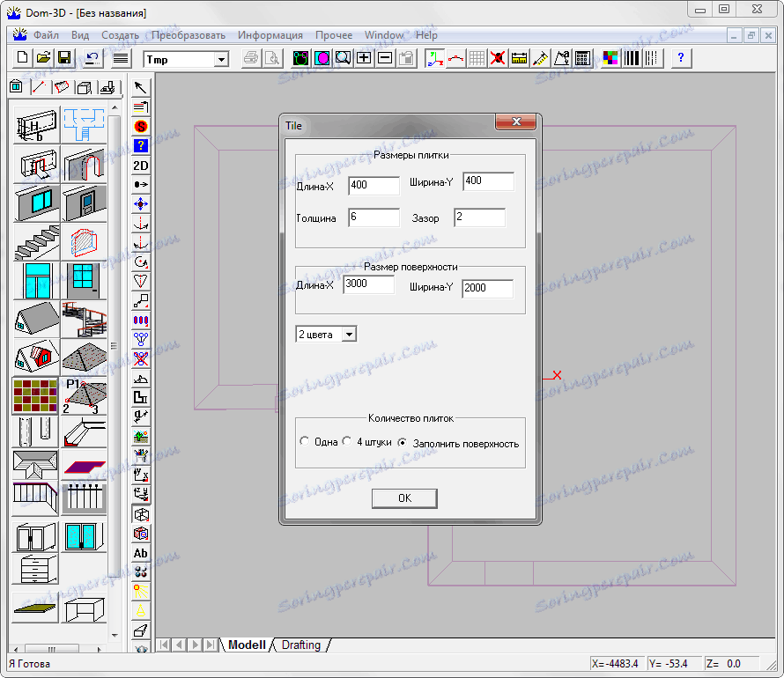784x678 pixels.
Task: Click the yellow ruler measure icon
Action: tap(519, 58)
